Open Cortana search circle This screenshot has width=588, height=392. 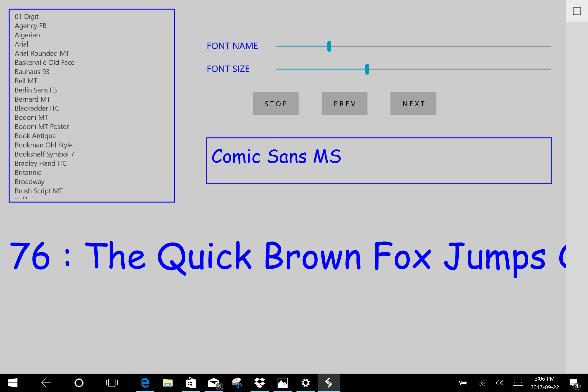pos(79,383)
